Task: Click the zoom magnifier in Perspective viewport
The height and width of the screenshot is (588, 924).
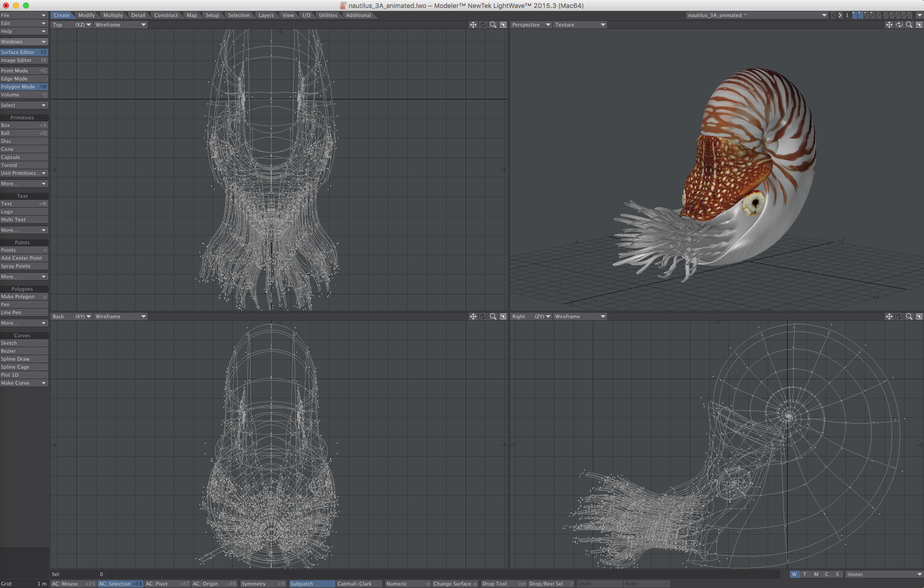Action: pos(909,24)
